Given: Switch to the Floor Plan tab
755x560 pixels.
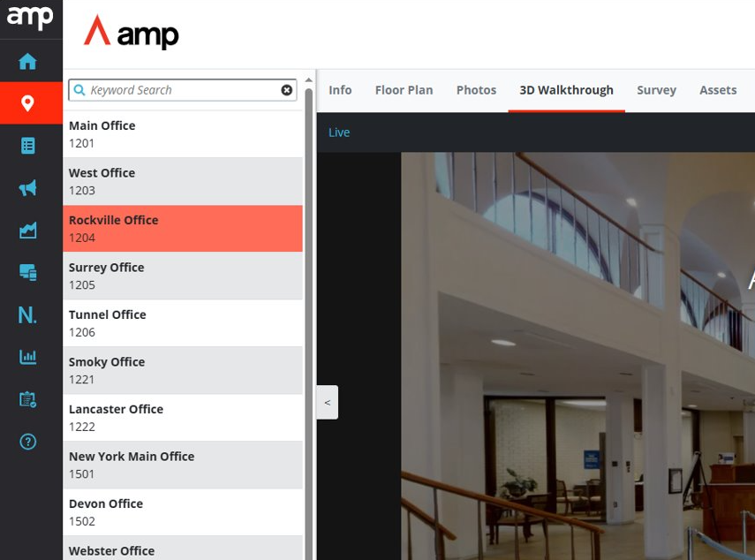Looking at the screenshot, I should (404, 89).
